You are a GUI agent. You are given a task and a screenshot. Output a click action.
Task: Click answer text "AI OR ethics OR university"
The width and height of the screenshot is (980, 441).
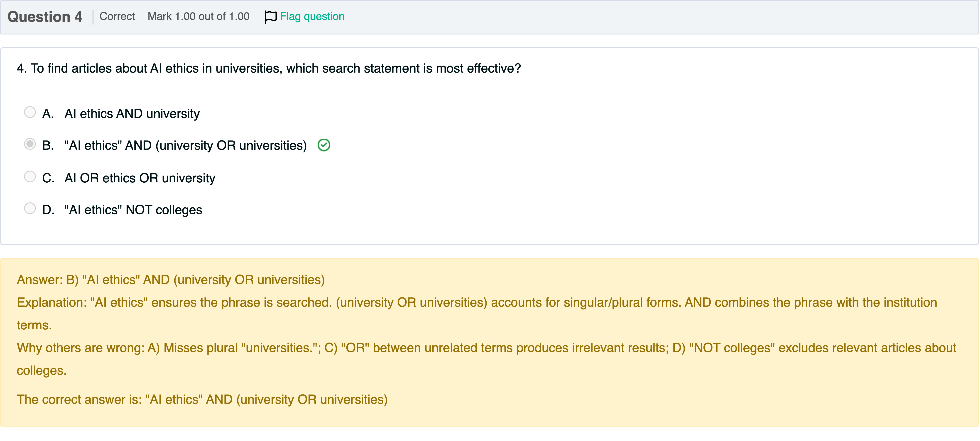click(140, 178)
